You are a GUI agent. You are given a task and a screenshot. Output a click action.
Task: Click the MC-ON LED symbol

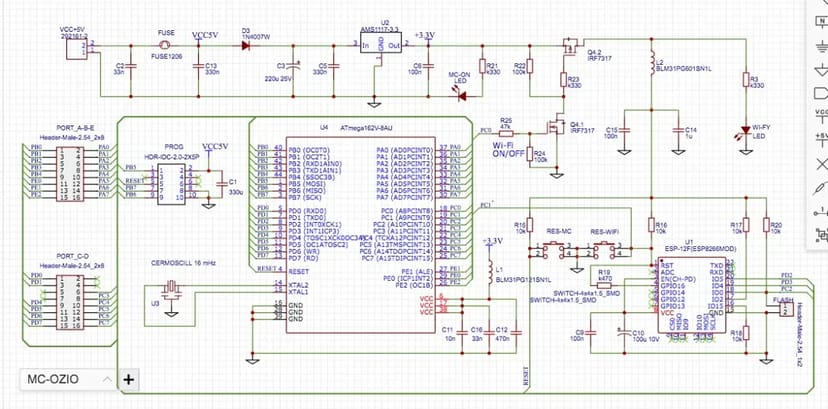tap(463, 95)
